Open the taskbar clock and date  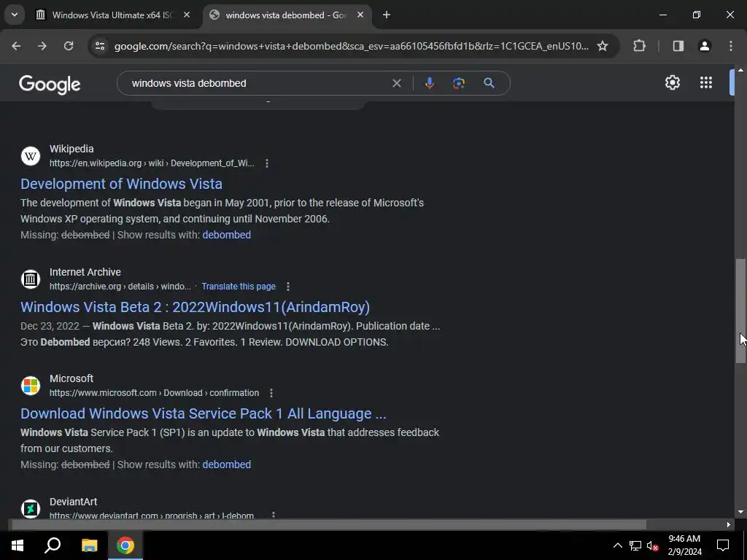coord(684,545)
